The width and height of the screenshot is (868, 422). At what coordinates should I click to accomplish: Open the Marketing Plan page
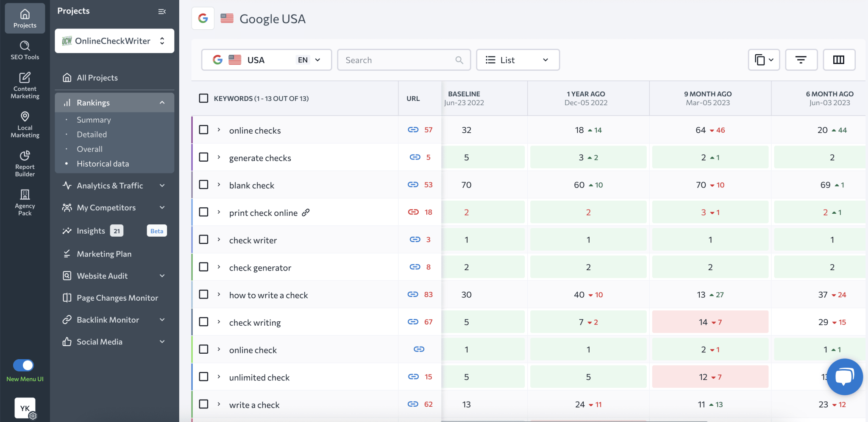(x=104, y=254)
